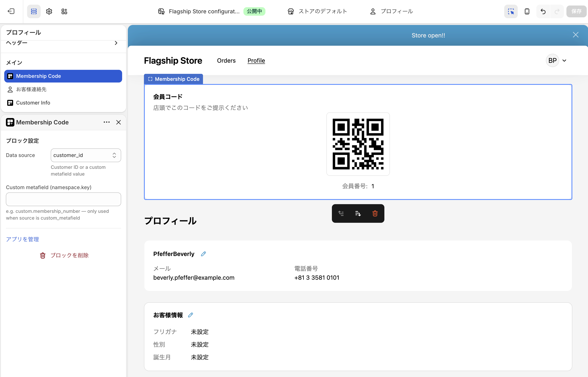Click the 誕生月 未設定 value
This screenshot has height=377, width=588.
click(x=200, y=357)
